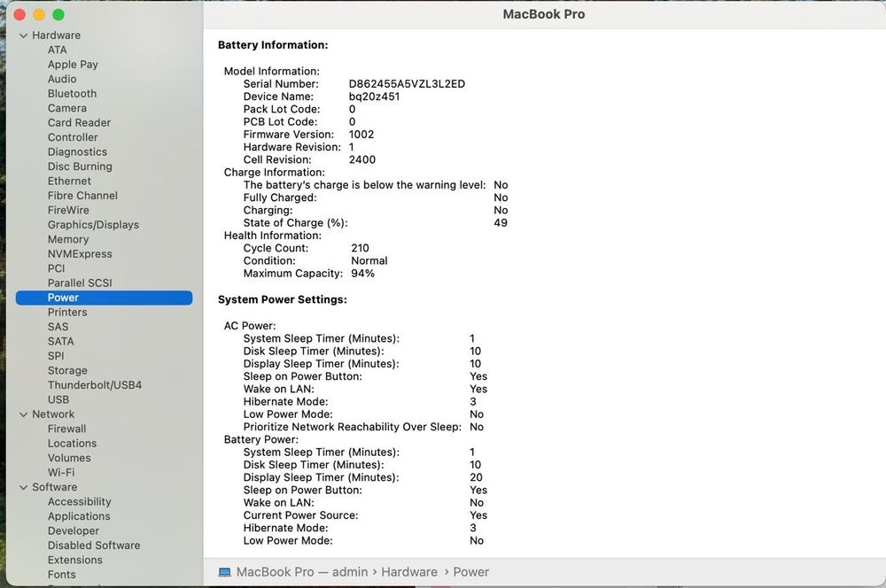Viewport: 886px width, 588px height.
Task: Open NVMExpress entry
Action: (x=80, y=254)
